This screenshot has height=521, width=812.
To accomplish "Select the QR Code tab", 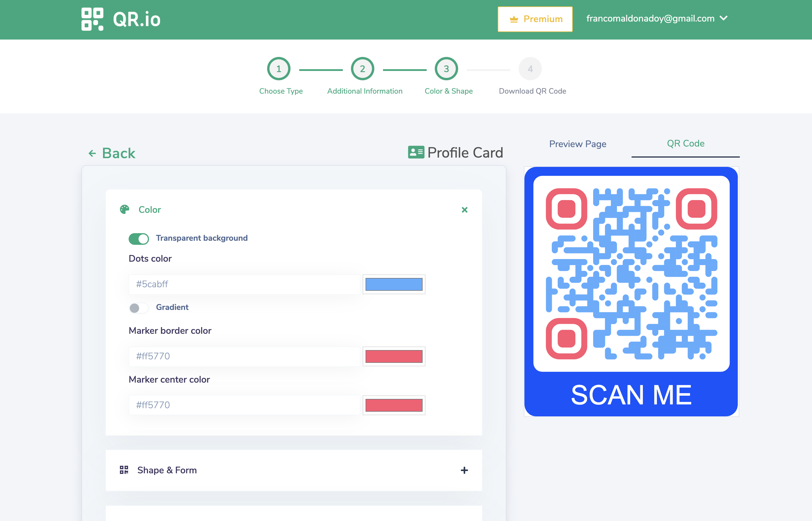I will click(685, 144).
